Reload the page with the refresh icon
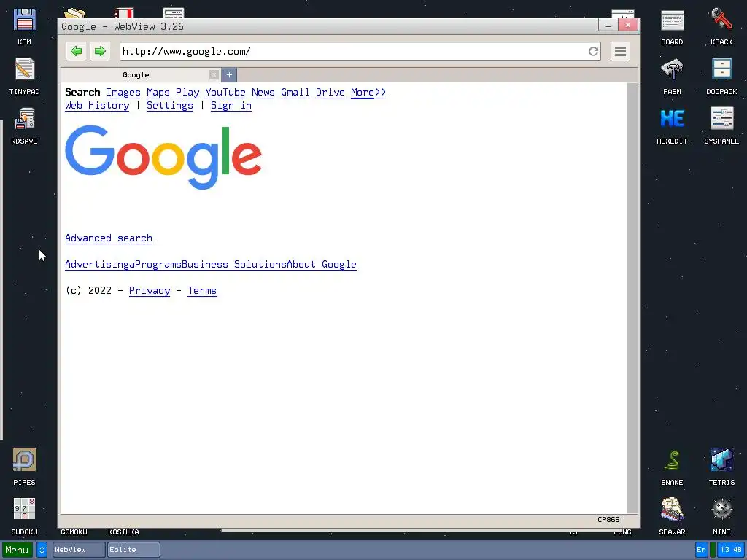The image size is (747, 560). click(x=593, y=52)
